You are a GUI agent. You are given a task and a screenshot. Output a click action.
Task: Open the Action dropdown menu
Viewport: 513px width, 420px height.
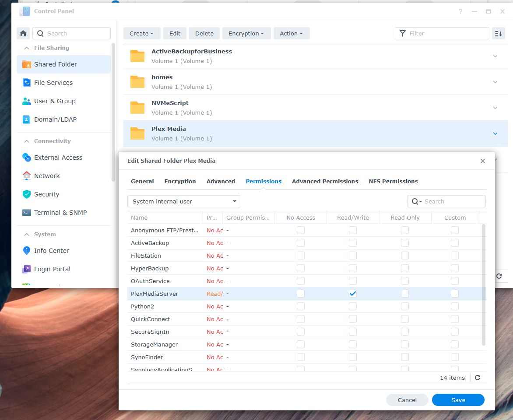coord(291,33)
